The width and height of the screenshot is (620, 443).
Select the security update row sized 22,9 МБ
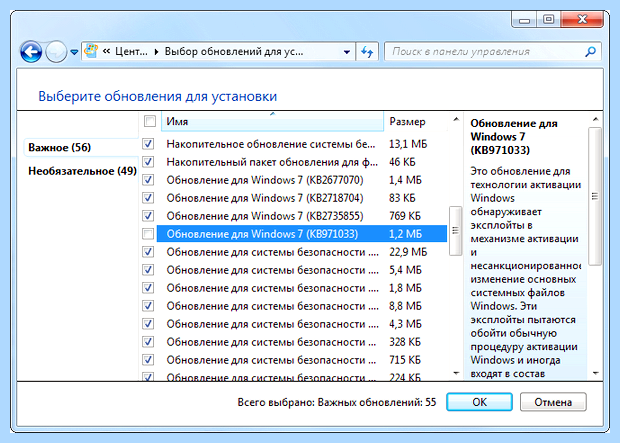(302, 252)
